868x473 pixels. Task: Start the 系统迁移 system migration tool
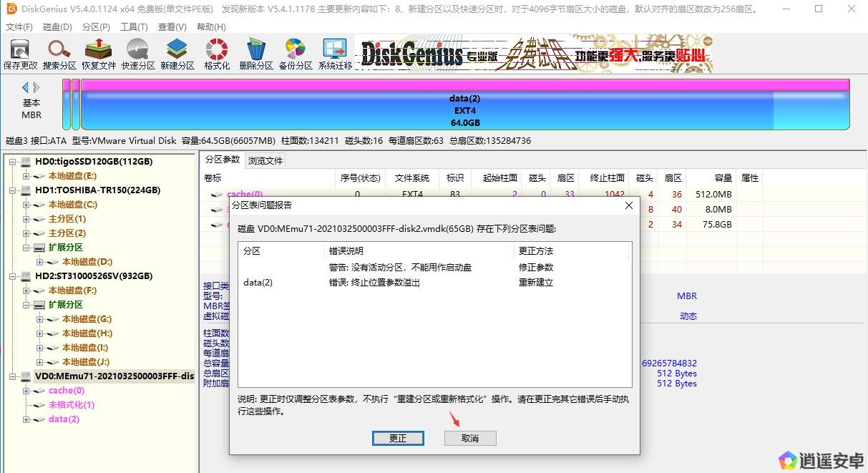(x=335, y=54)
